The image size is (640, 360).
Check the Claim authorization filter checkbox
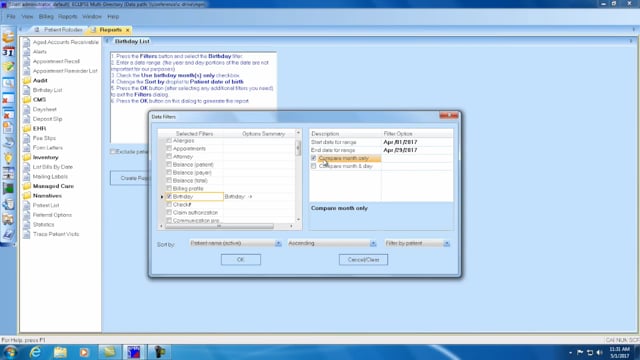tap(169, 213)
